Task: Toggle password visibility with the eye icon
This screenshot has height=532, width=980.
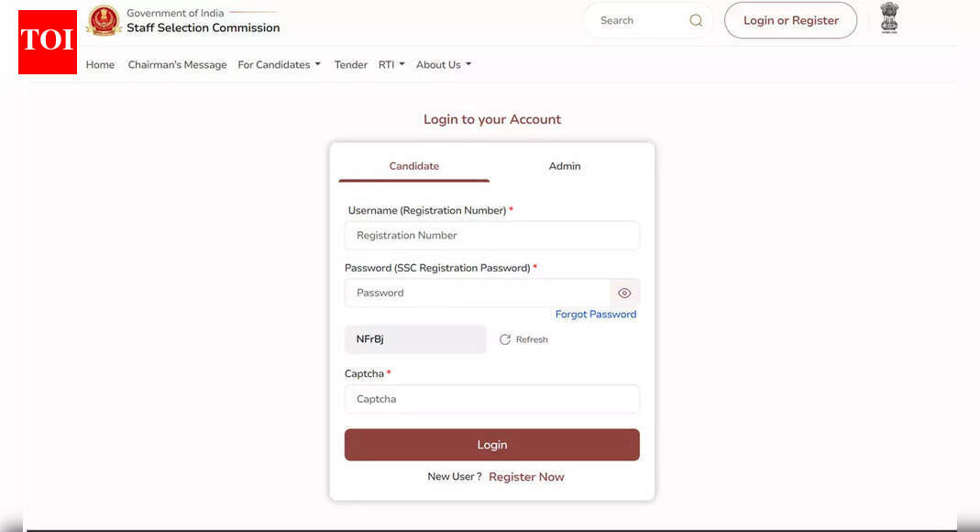Action: pyautogui.click(x=624, y=294)
